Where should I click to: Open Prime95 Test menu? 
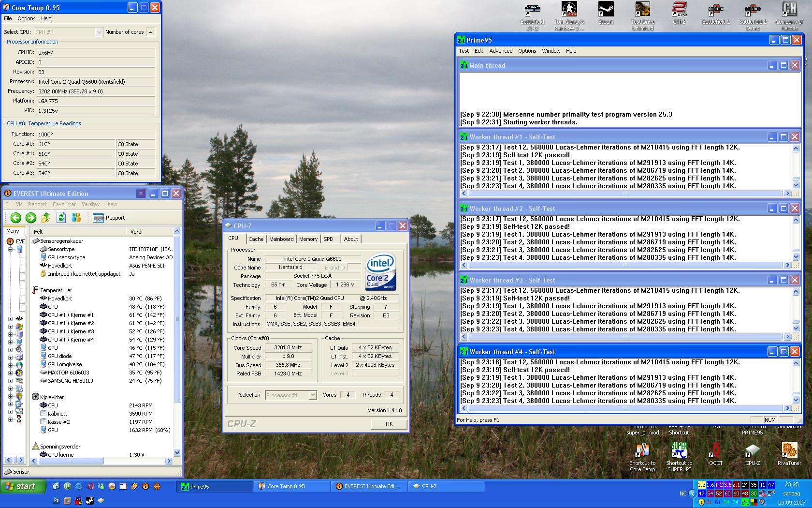point(464,51)
